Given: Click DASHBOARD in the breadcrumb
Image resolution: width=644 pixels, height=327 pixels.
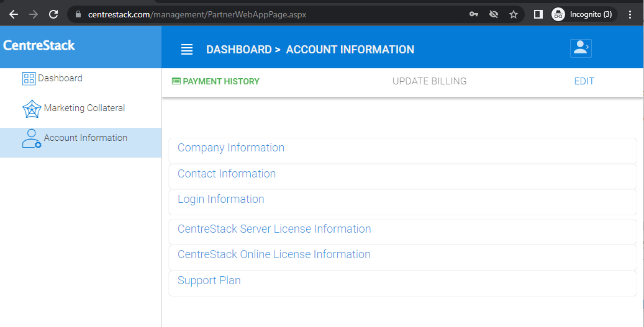Looking at the screenshot, I should [x=239, y=50].
